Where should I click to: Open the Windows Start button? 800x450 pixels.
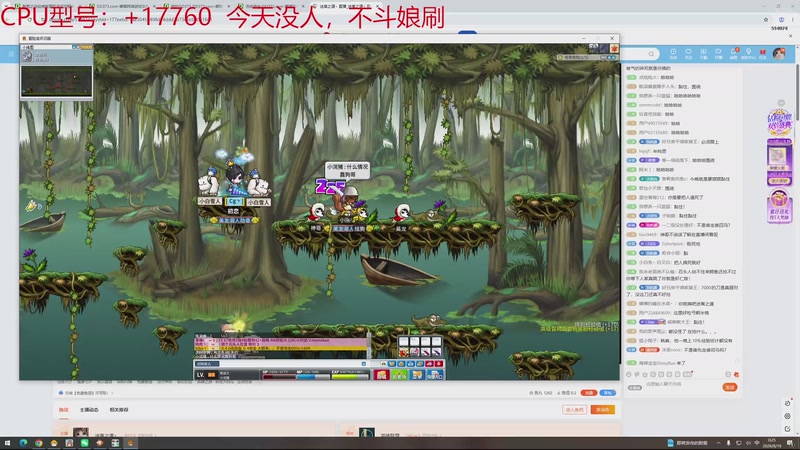[x=8, y=443]
